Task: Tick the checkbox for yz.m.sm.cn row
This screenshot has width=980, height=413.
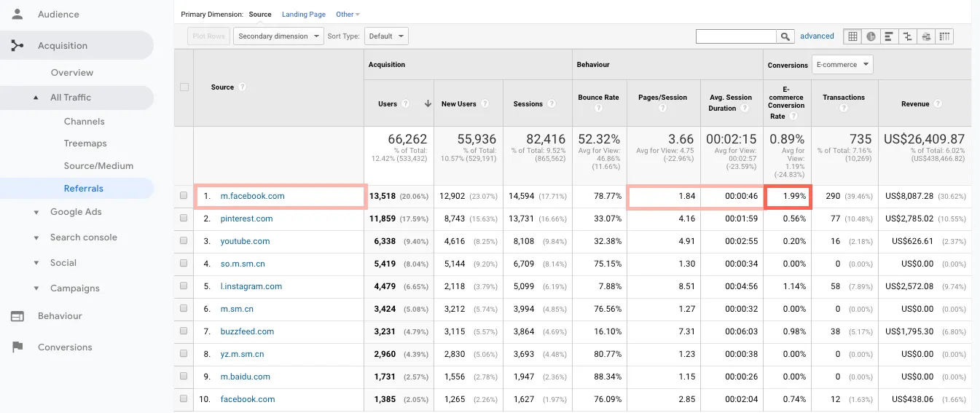Action: pos(184,354)
